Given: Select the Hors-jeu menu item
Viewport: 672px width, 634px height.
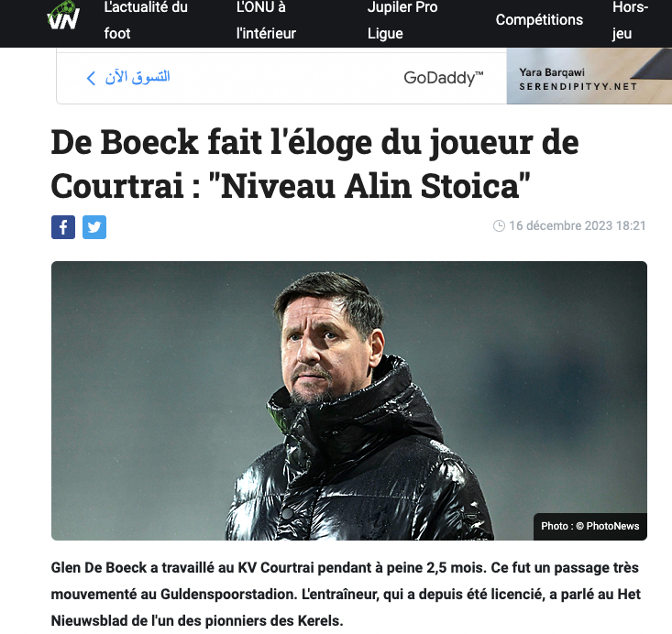Looking at the screenshot, I should pyautogui.click(x=630, y=20).
